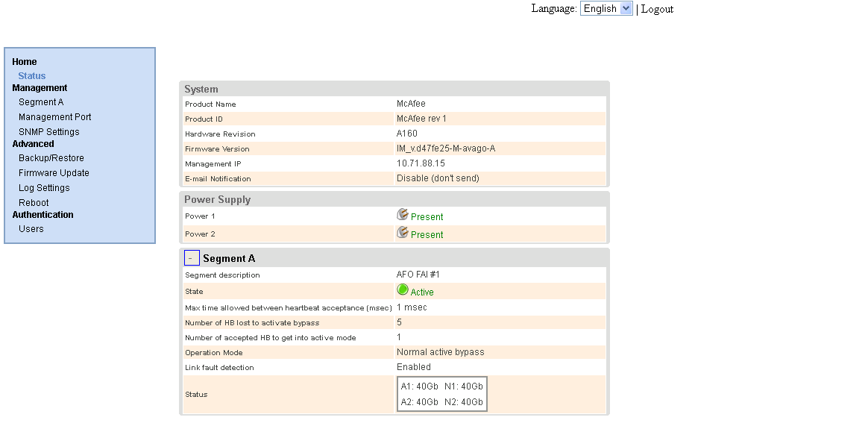Click the Management IP 10.71.88.15

421,163
